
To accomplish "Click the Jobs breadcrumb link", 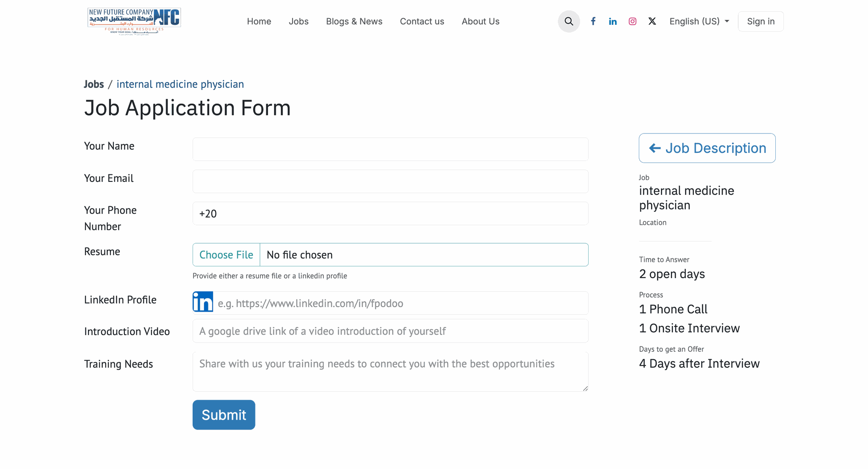I will [x=94, y=84].
